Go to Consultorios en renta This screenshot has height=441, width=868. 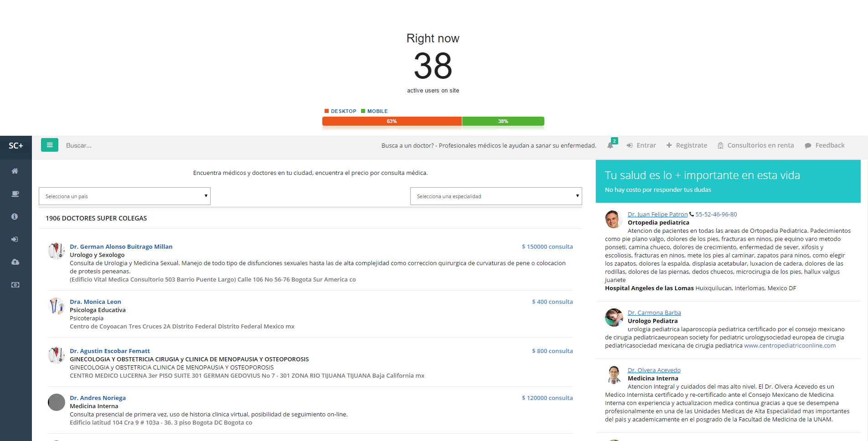[x=756, y=145]
